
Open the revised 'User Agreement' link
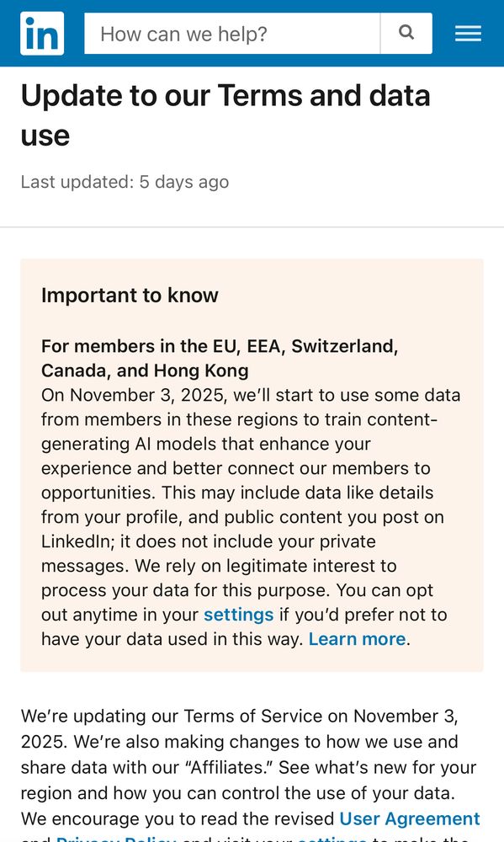pos(409,818)
